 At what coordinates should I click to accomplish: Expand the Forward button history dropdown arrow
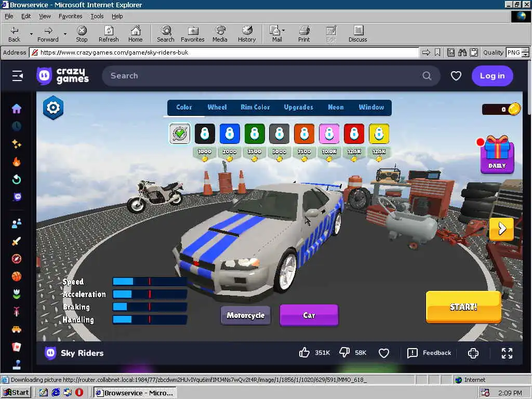[x=65, y=34]
